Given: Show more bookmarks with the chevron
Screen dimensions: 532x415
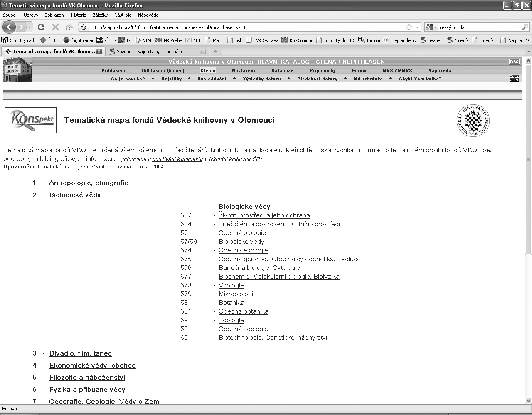Looking at the screenshot, I should [x=527, y=40].
